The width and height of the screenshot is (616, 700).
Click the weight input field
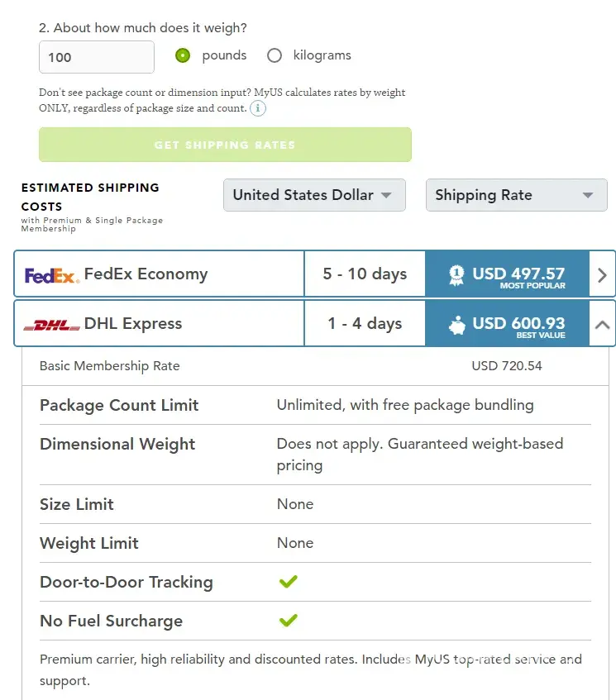pos(97,57)
